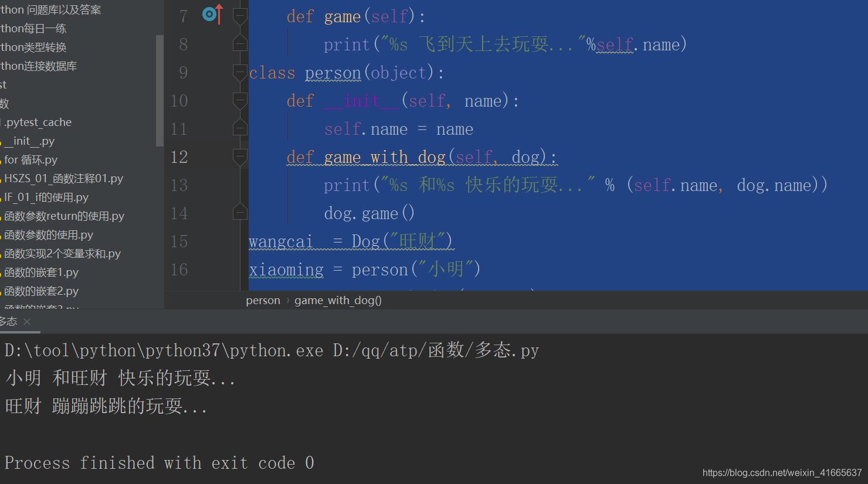Screen dimensions: 868x484
Task: Click the 'dog.game()' code line
Action: pyautogui.click(x=369, y=213)
